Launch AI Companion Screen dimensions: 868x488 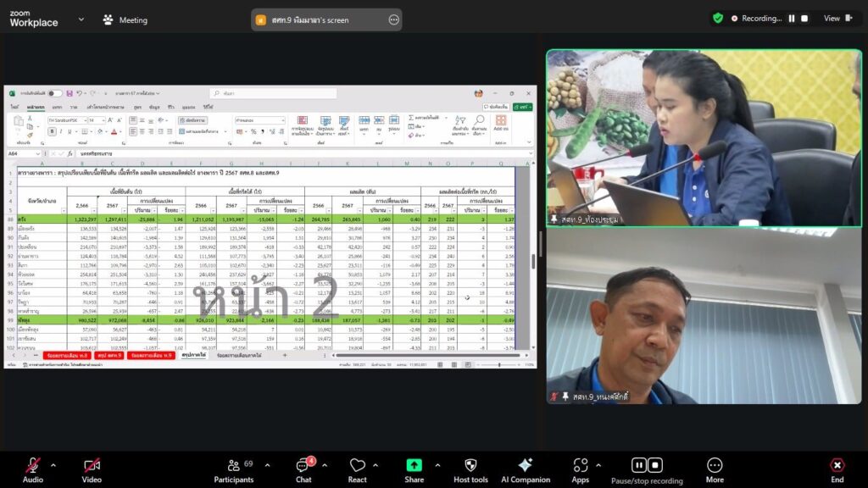pyautogui.click(x=525, y=465)
